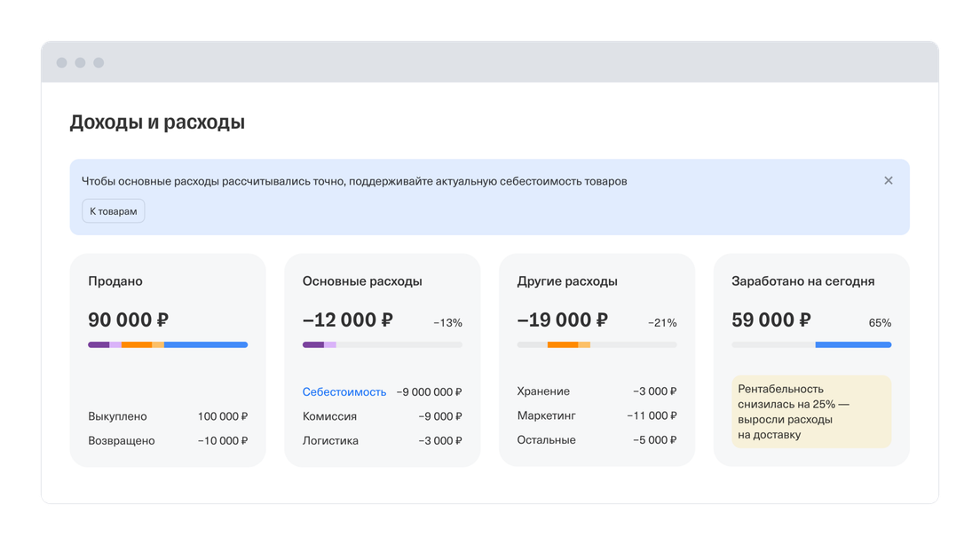Click the −13% badge in 'Основные расходы'
This screenshot has width=980, height=545.
447,323
